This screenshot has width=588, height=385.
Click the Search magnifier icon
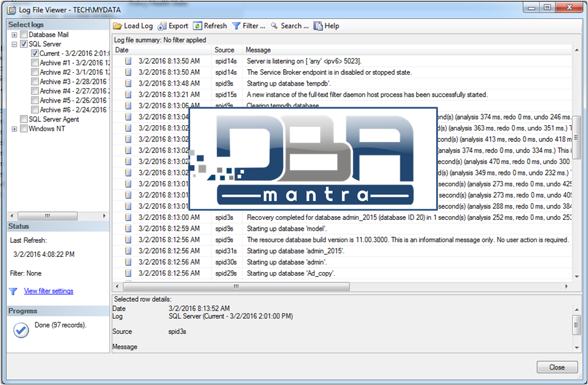click(275, 26)
